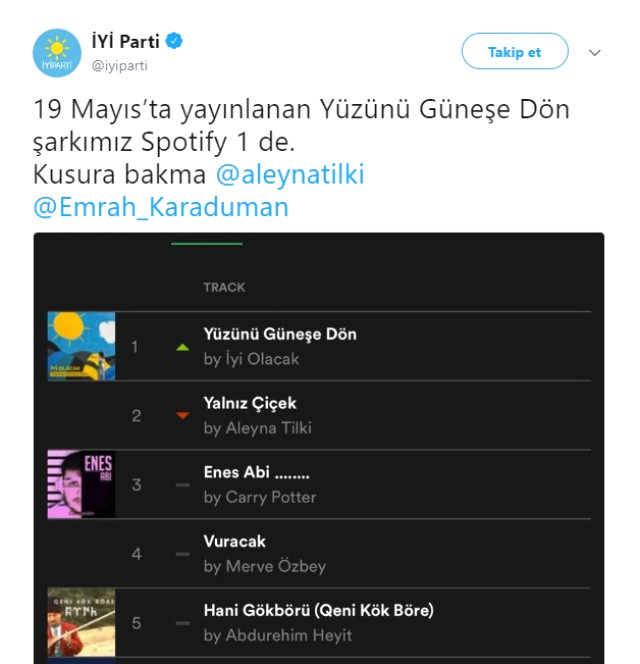Select the Yüzünü Güneşe Dön album cover
640x664 pixels.
click(x=81, y=346)
